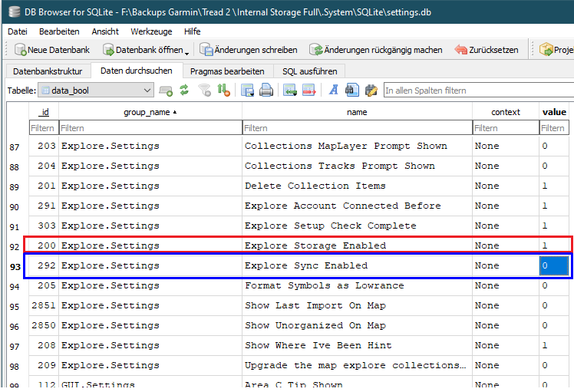Click the value cell of Explore Storage Enabled
This screenshot has width=574, height=392.
tap(554, 245)
